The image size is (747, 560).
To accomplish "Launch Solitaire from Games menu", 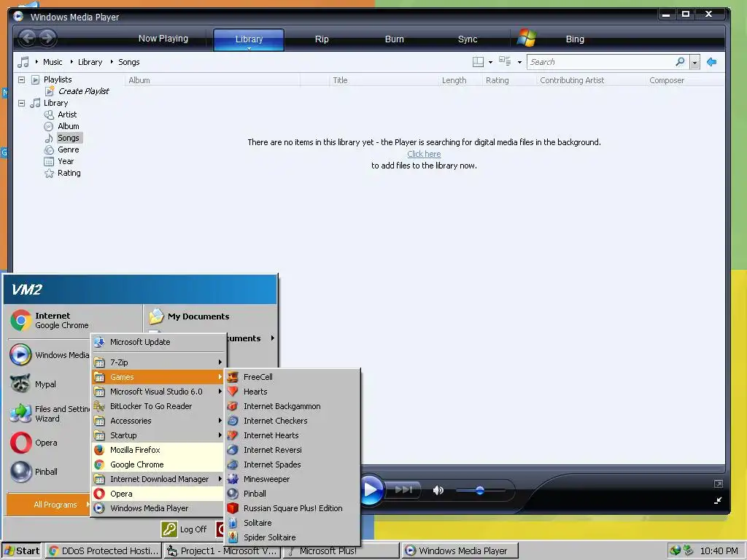I will point(292,523).
